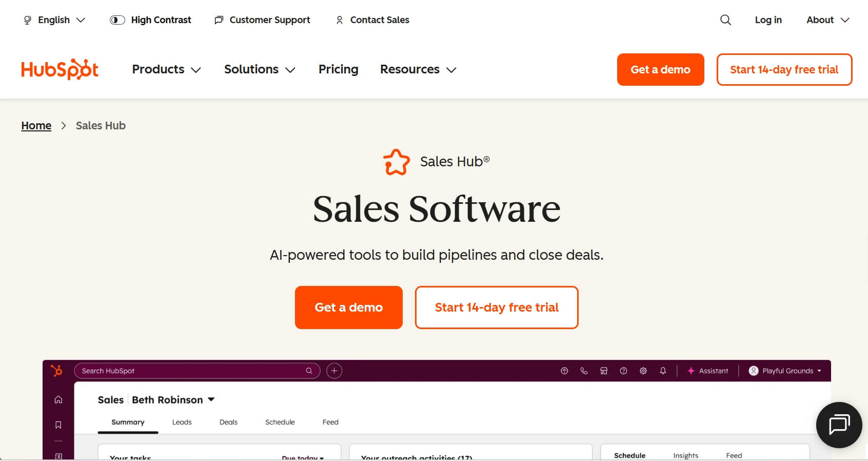Go to the Home breadcrumb link

tap(36, 126)
